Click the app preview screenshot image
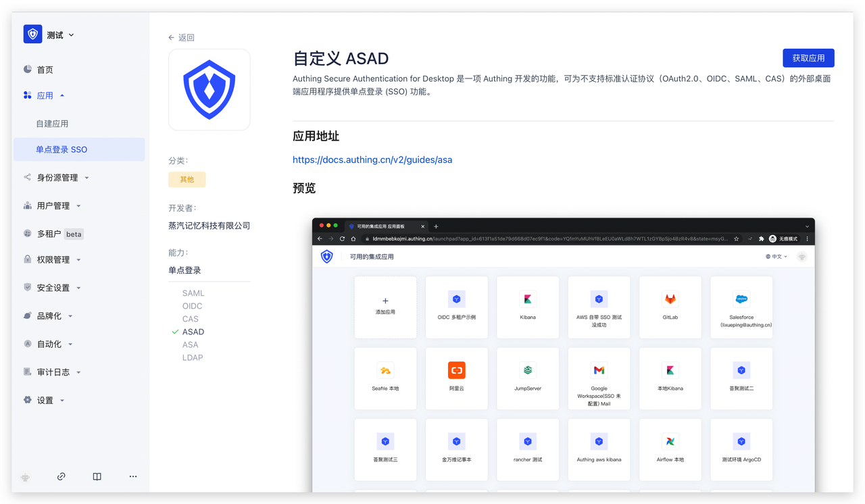Viewport: 865px width, 504px height. click(563, 355)
